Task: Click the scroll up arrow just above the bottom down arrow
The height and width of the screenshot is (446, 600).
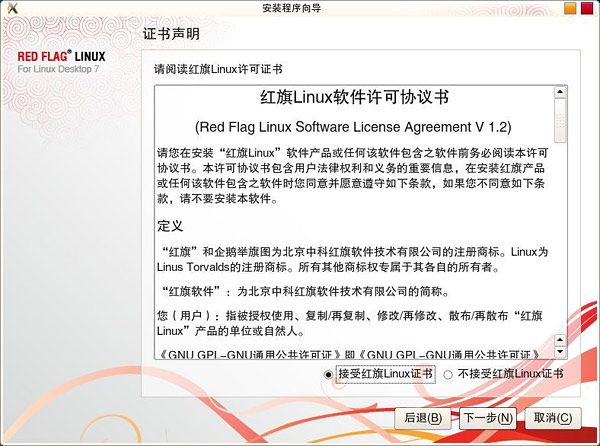Action: pos(560,340)
